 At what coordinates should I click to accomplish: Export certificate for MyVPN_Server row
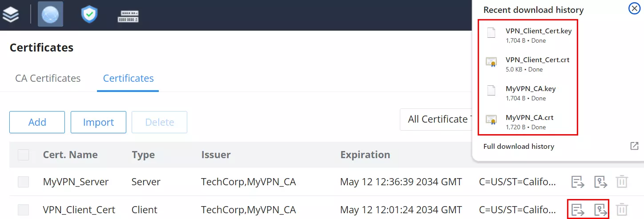[578, 182]
